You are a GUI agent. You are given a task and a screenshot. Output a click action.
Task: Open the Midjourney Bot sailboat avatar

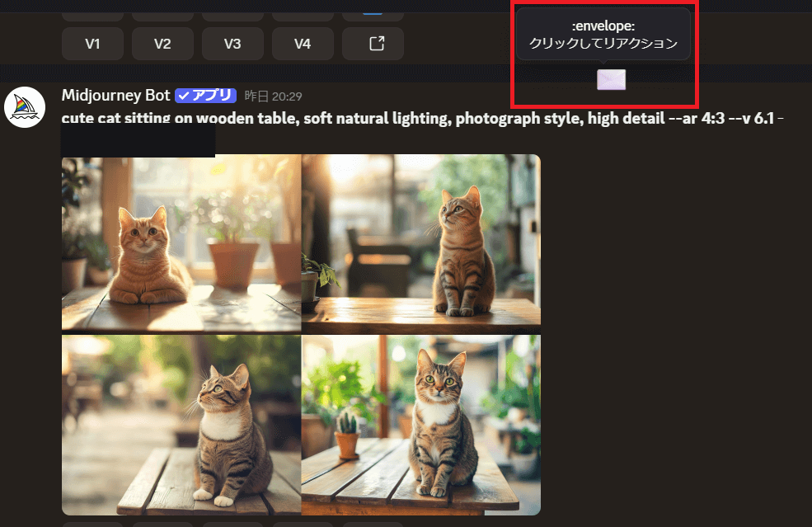pos(25,108)
